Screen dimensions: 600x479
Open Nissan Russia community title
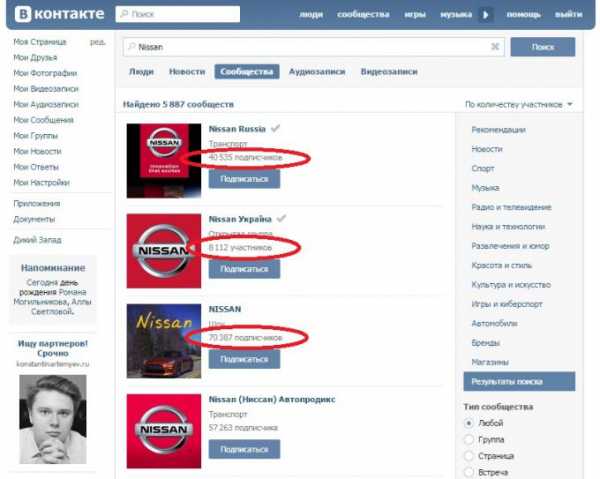237,129
